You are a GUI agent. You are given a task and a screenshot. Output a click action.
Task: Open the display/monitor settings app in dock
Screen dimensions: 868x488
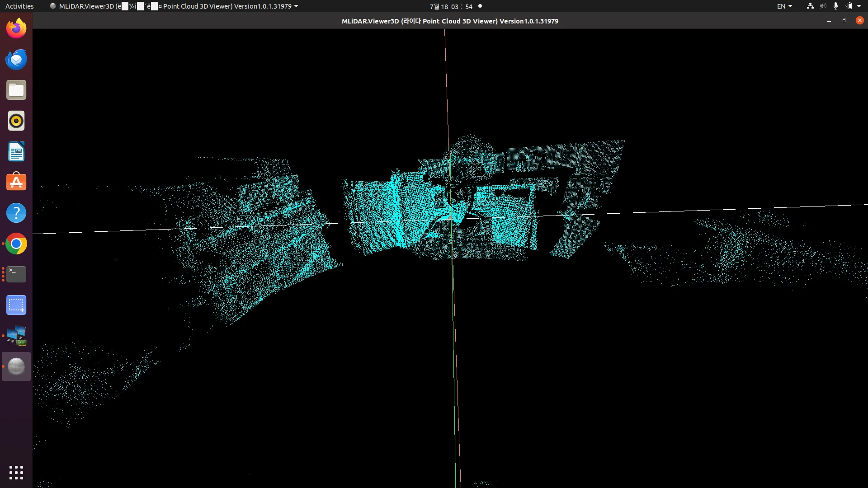16,336
